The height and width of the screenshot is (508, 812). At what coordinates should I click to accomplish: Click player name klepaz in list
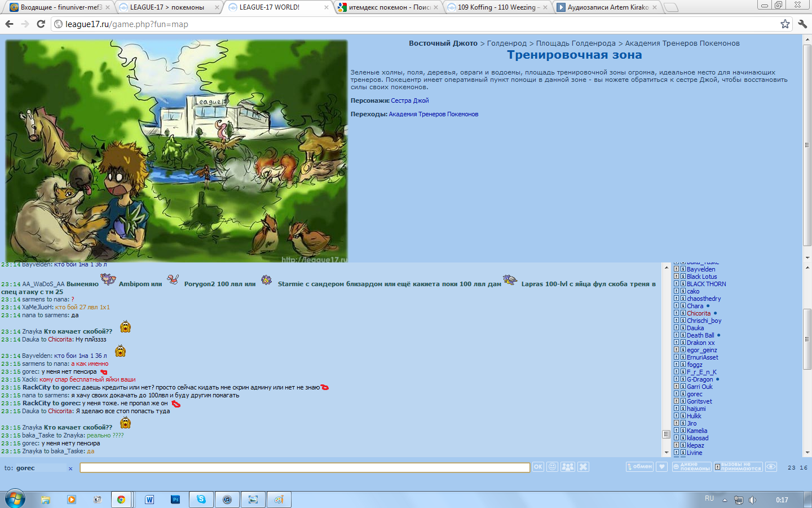(x=695, y=445)
